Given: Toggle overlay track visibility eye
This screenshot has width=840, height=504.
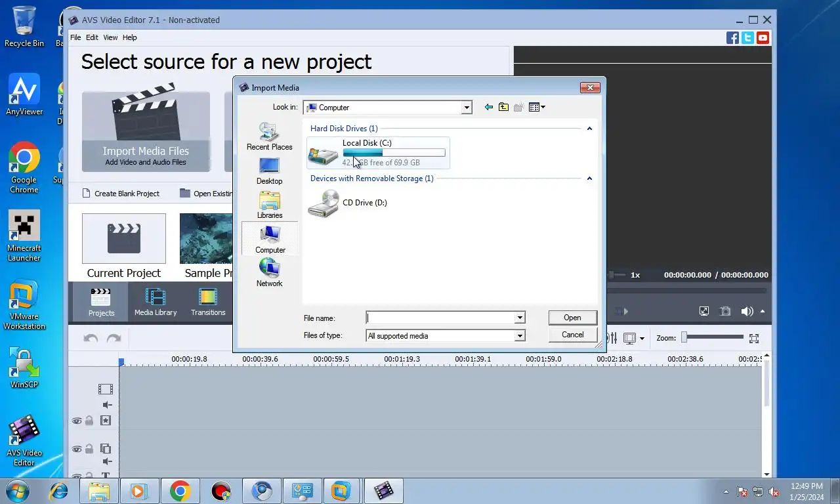Looking at the screenshot, I should pyautogui.click(x=77, y=450).
